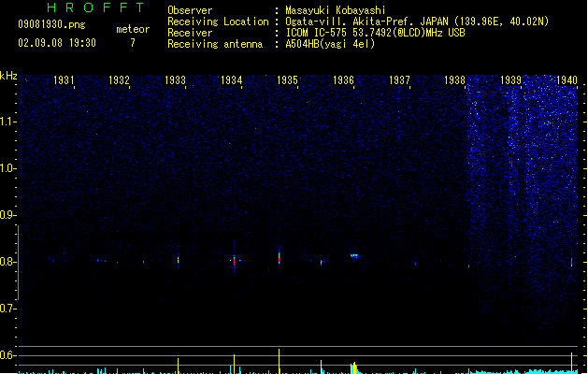Click the Receiver label
This screenshot has width=588, height=374.
point(190,33)
